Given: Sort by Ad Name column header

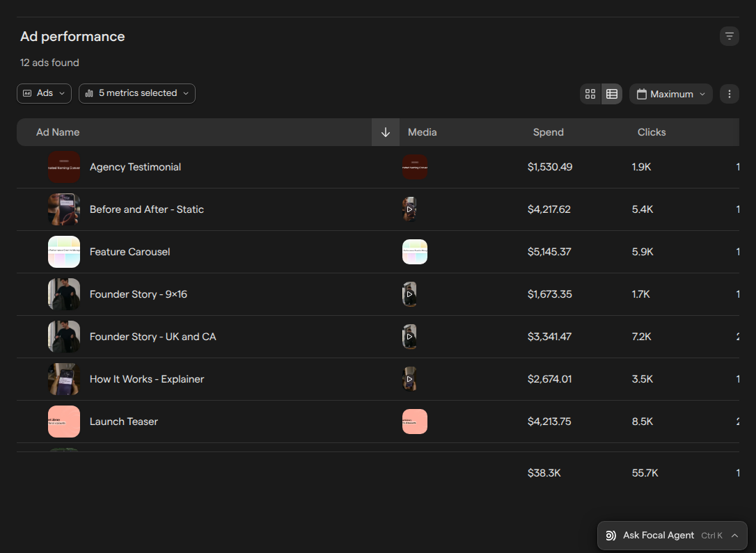Looking at the screenshot, I should coord(58,132).
